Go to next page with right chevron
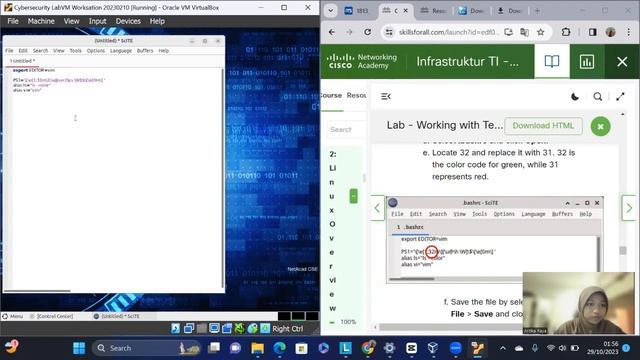 629,208
